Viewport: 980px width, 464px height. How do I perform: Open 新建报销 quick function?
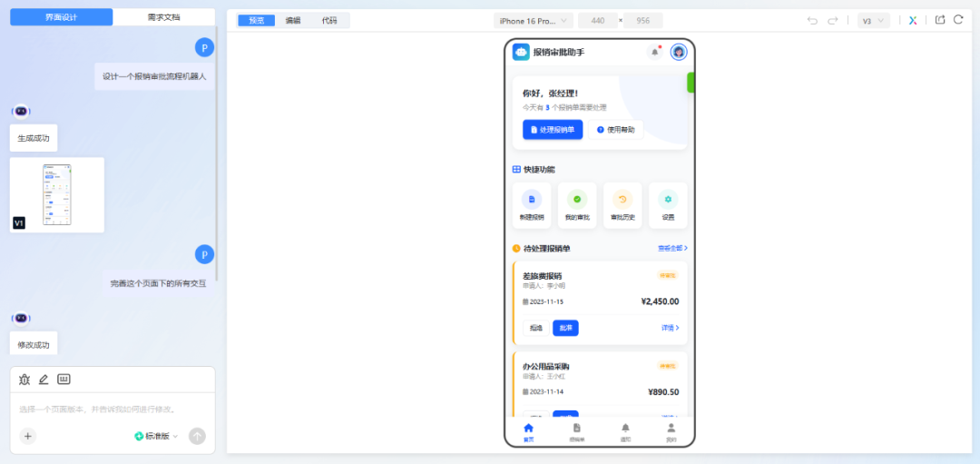(532, 205)
